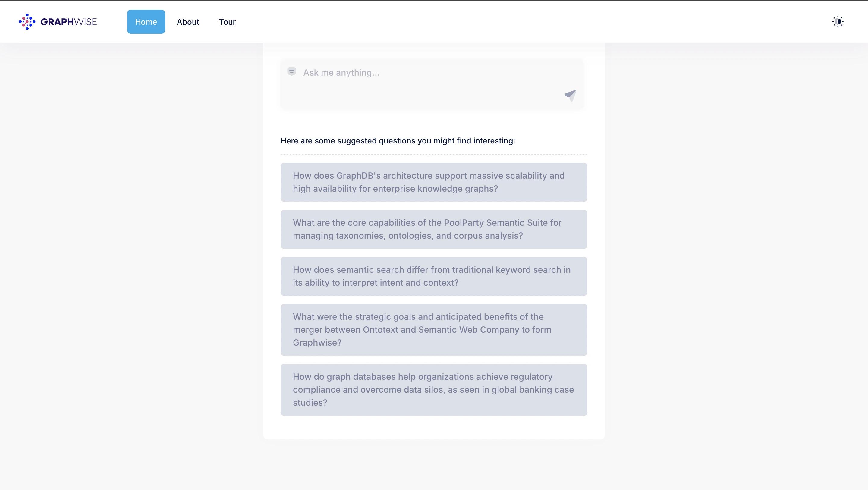Click the 'Here are some suggested questions' heading
The image size is (868, 490).
pos(398,141)
